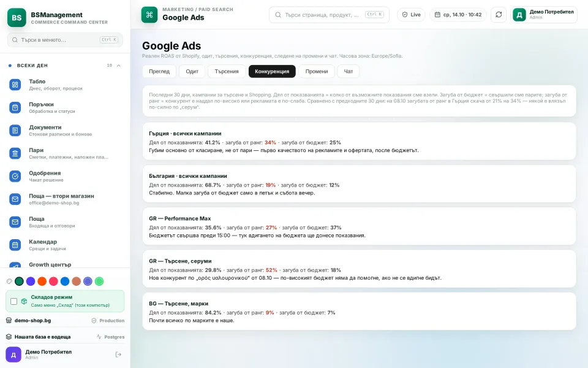Open the Търсения tab

pos(227,71)
